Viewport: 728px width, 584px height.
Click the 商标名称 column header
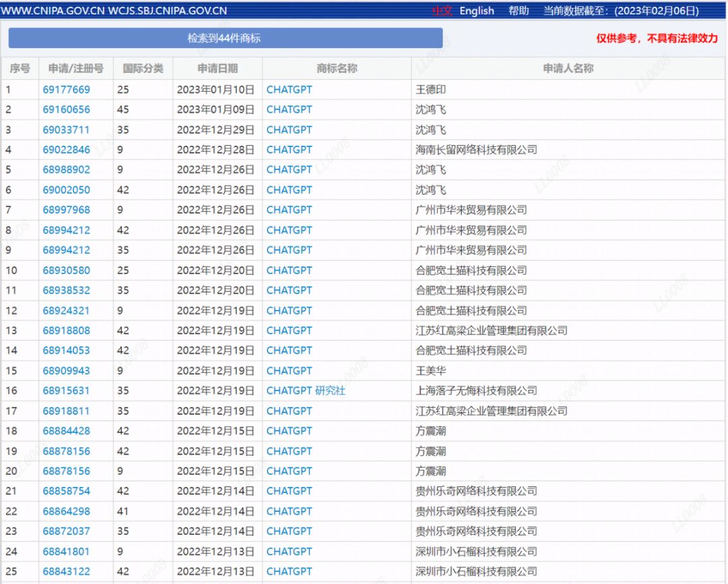pos(336,68)
